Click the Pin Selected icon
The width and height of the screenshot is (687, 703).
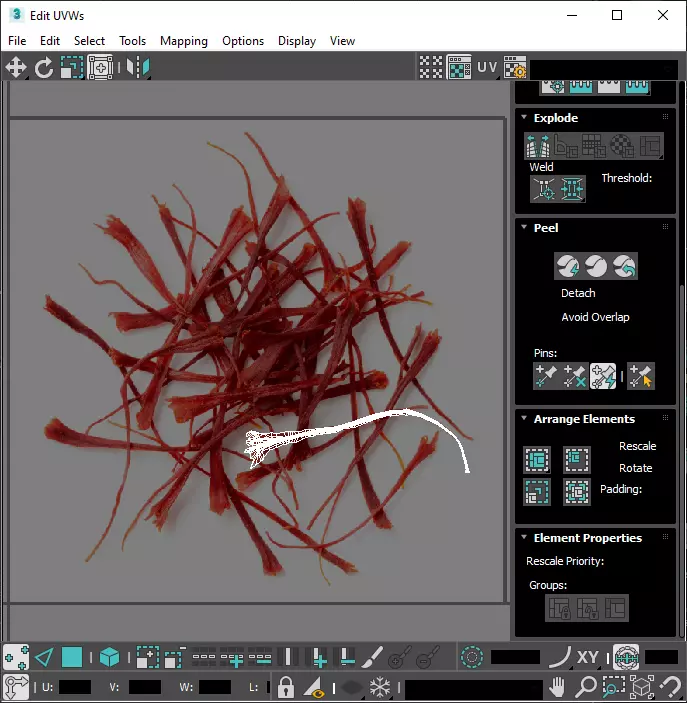point(546,376)
